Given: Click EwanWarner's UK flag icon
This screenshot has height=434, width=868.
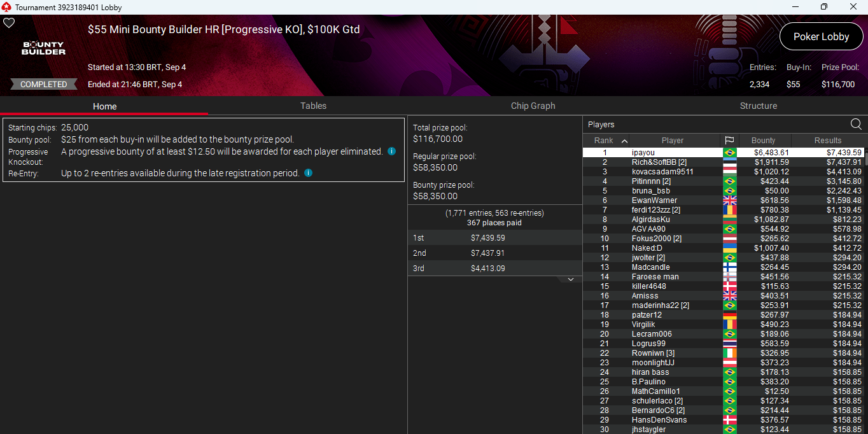Looking at the screenshot, I should 729,200.
